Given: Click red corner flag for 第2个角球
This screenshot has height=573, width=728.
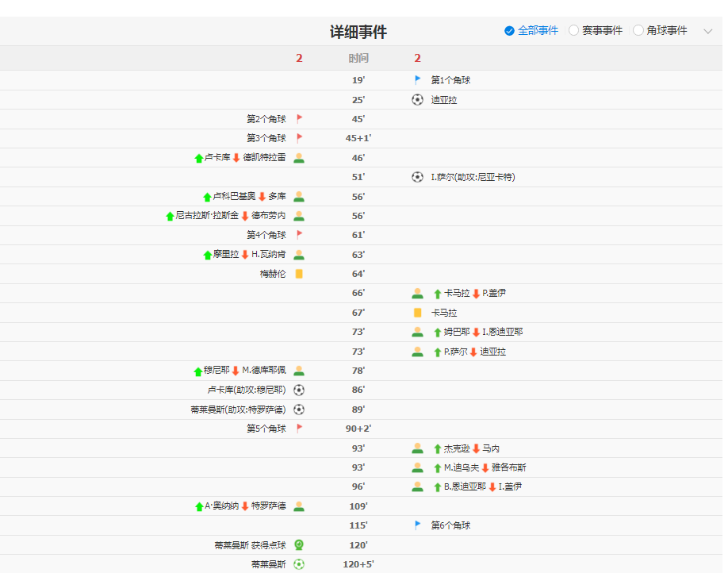Looking at the screenshot, I should click(300, 119).
